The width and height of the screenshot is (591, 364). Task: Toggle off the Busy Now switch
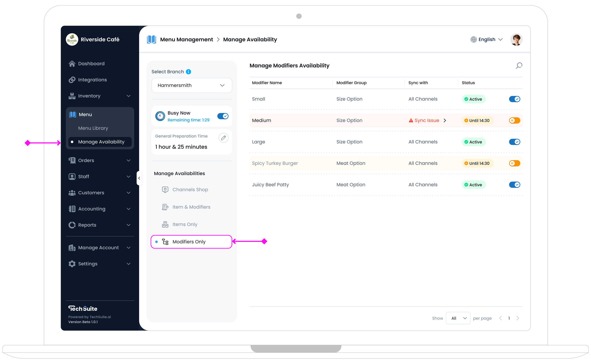click(x=223, y=116)
